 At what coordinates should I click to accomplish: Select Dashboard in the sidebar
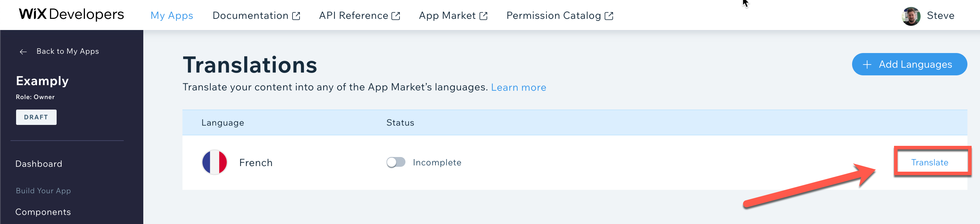pos(39,164)
